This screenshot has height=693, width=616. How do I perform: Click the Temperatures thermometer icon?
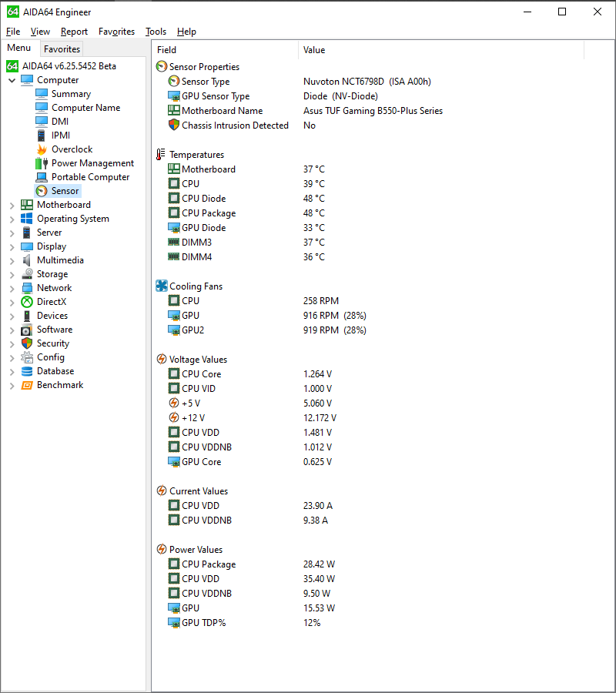tap(161, 154)
